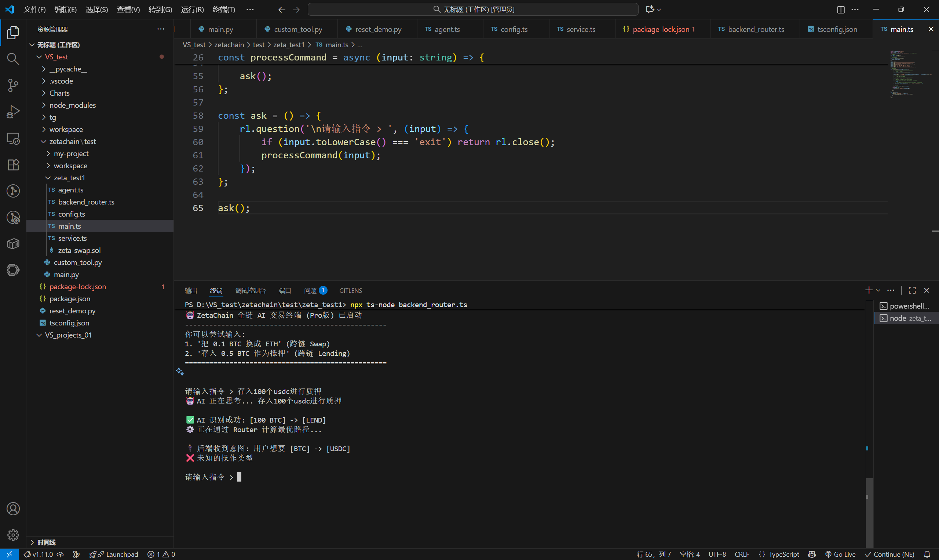Select the node zeta_t... terminal instance

[x=906, y=318]
